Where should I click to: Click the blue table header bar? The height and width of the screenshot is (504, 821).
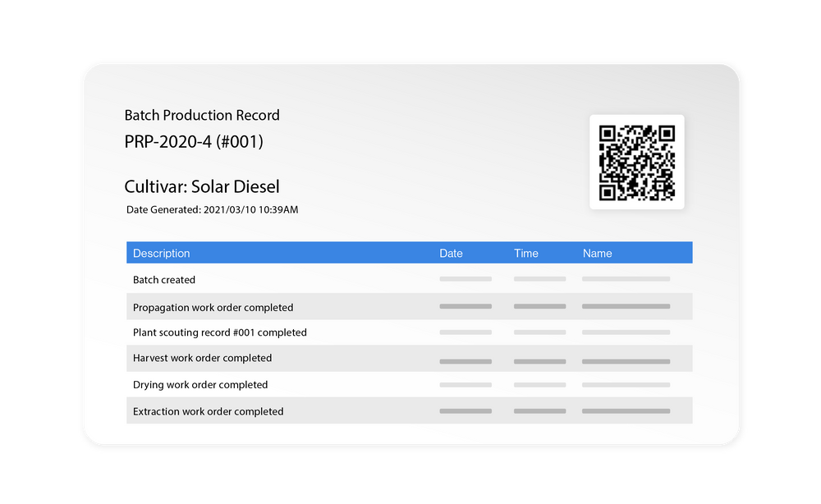[x=409, y=253]
